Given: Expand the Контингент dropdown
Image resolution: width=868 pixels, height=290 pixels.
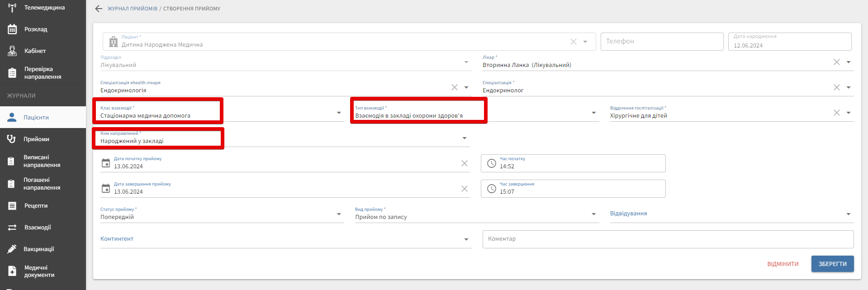Looking at the screenshot, I should [466, 239].
